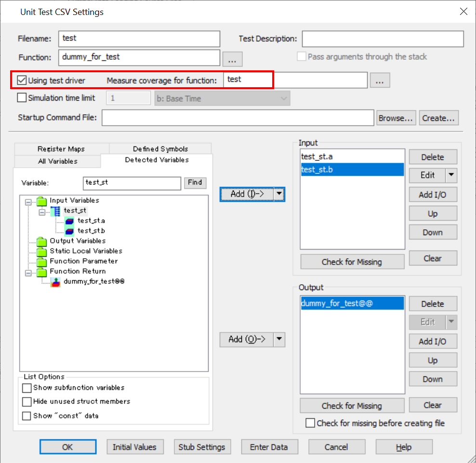Click Down in the Output section
Image resolution: width=476 pixels, height=463 pixels.
(433, 379)
